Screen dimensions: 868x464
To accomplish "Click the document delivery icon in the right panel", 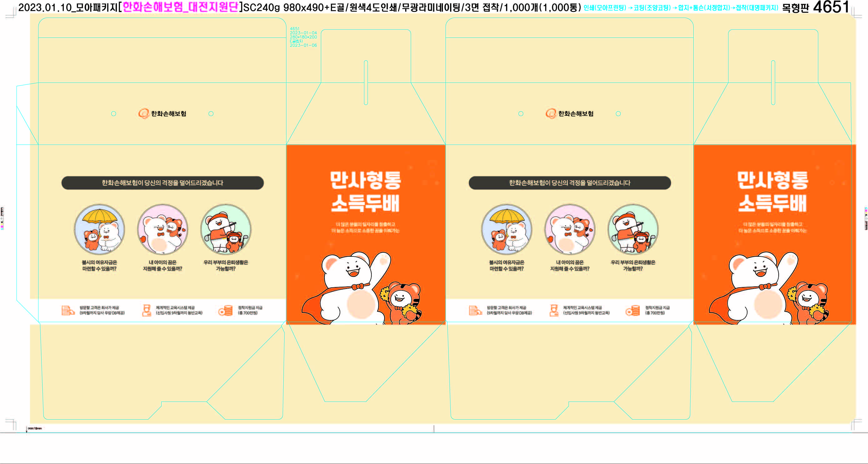I will (475, 310).
